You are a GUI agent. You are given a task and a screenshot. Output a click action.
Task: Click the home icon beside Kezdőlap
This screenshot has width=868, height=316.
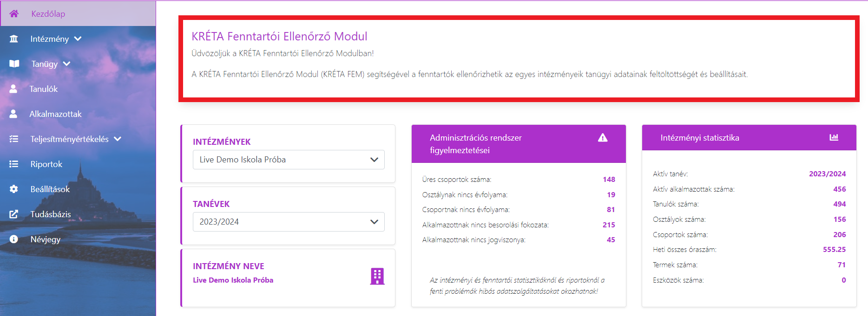click(x=14, y=13)
